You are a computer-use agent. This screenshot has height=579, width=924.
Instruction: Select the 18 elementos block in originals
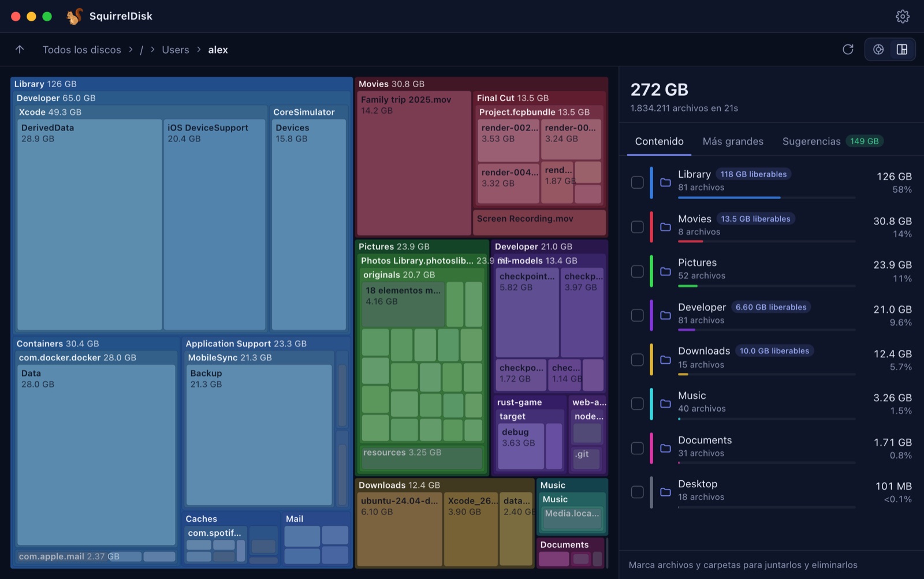403,304
